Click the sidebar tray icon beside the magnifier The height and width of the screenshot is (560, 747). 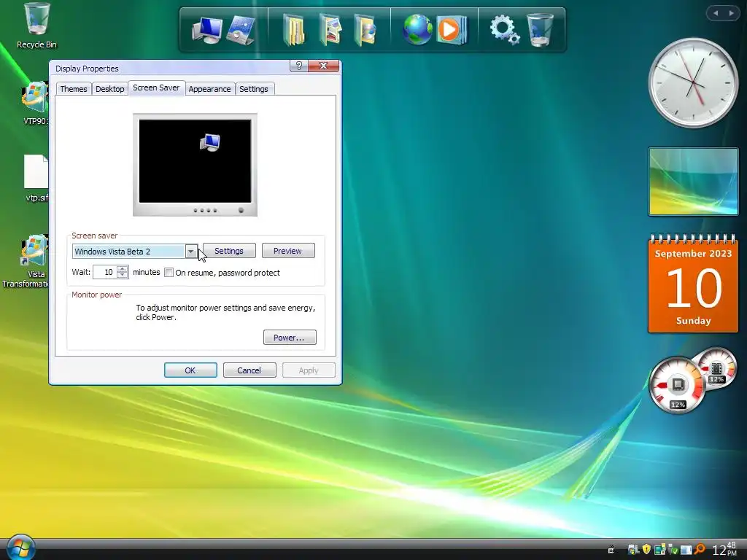click(686, 550)
